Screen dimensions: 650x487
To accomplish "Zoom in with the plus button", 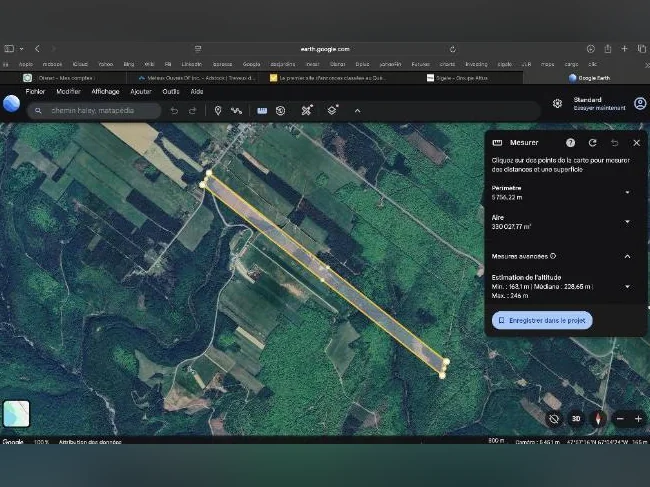I will [x=638, y=419].
